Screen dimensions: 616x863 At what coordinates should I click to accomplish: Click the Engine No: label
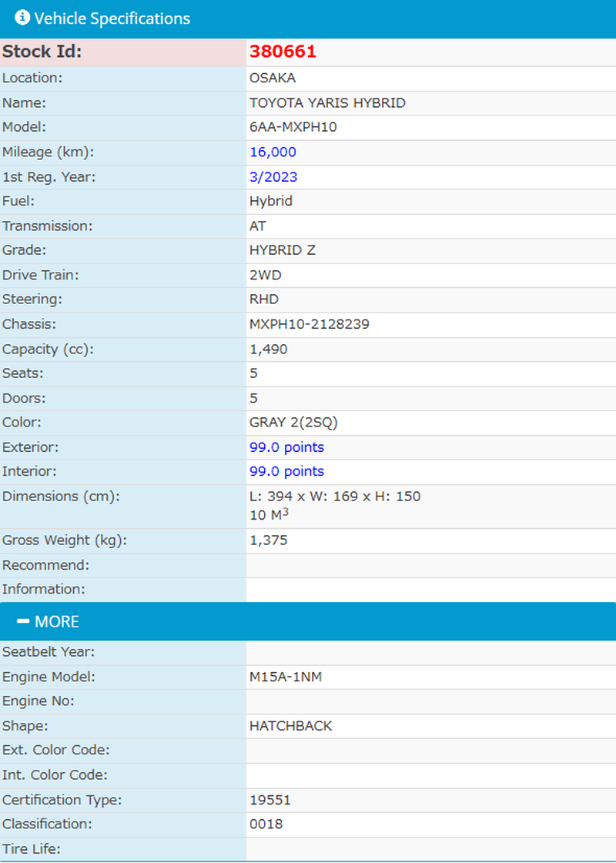tap(38, 701)
